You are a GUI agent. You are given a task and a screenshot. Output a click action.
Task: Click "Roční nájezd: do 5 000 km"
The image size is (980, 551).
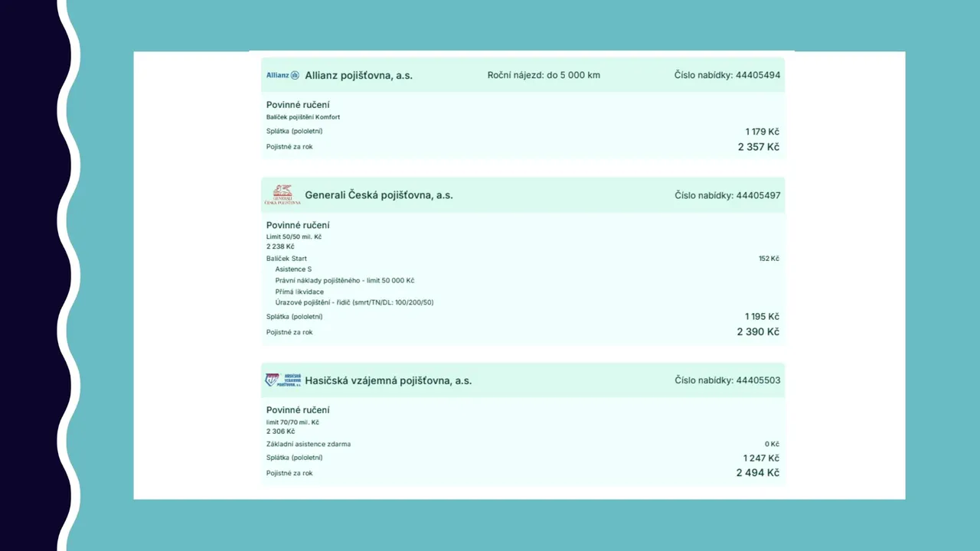[544, 75]
